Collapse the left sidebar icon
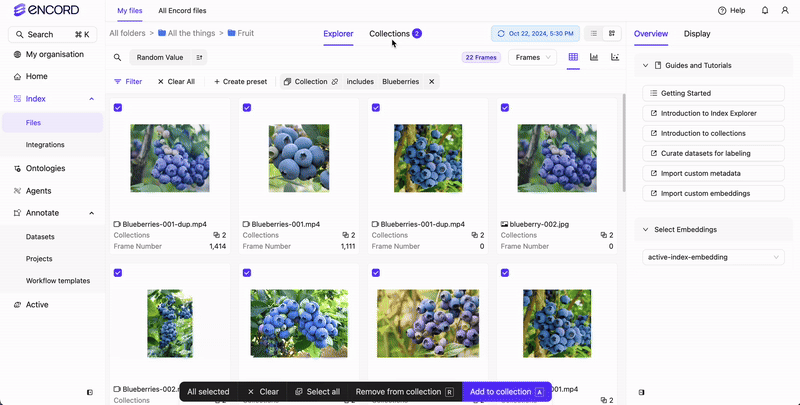Viewport: 800px width, 405px height. pyautogui.click(x=90, y=392)
